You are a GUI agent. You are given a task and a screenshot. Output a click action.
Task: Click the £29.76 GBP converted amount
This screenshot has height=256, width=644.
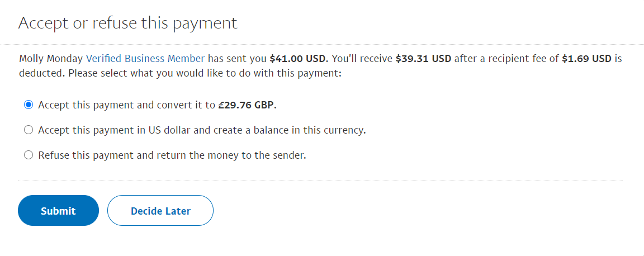(247, 105)
